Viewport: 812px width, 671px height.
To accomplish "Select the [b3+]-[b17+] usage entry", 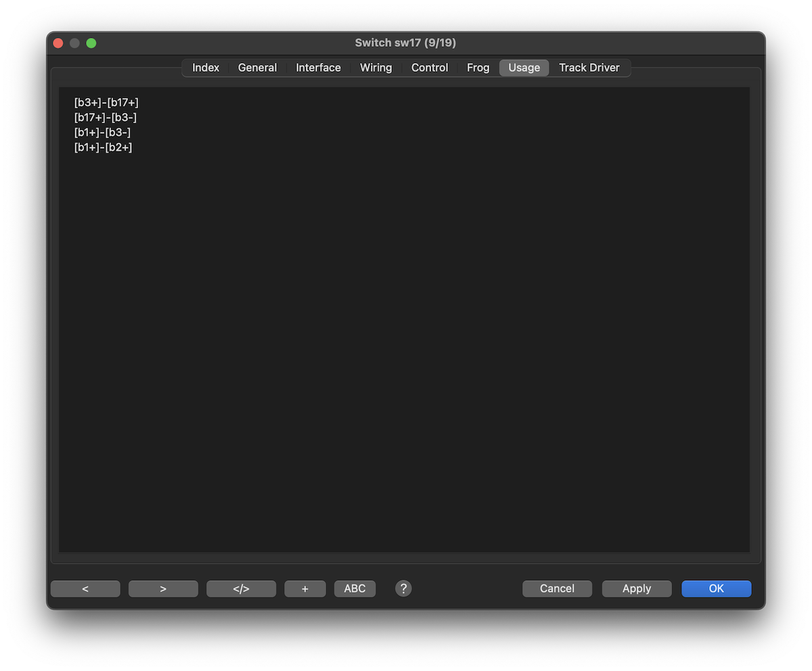I will click(106, 103).
